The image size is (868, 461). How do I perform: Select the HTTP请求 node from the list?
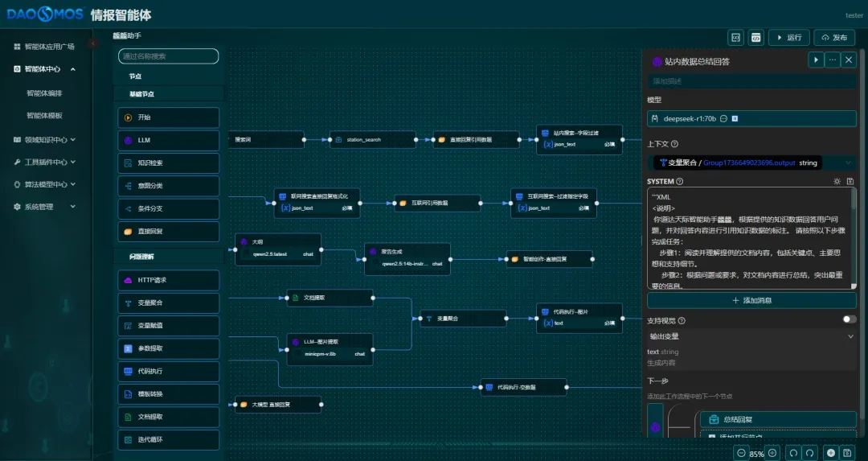[168, 280]
